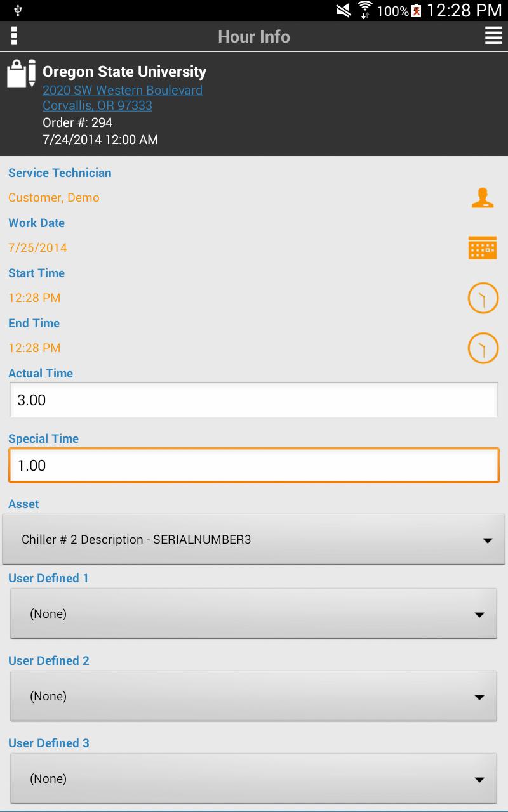Tap the 7/24/2014 12:00 AM order date
The image size is (508, 812).
coord(100,140)
